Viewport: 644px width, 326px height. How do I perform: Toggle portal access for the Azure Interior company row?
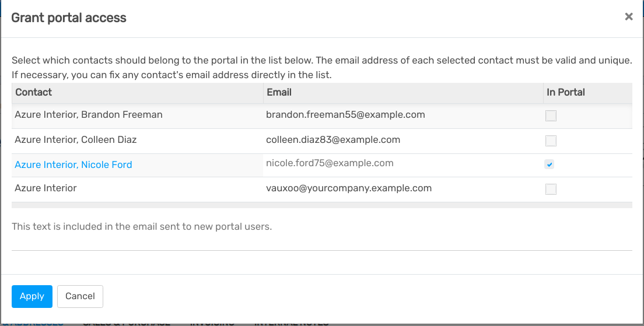[x=551, y=189]
